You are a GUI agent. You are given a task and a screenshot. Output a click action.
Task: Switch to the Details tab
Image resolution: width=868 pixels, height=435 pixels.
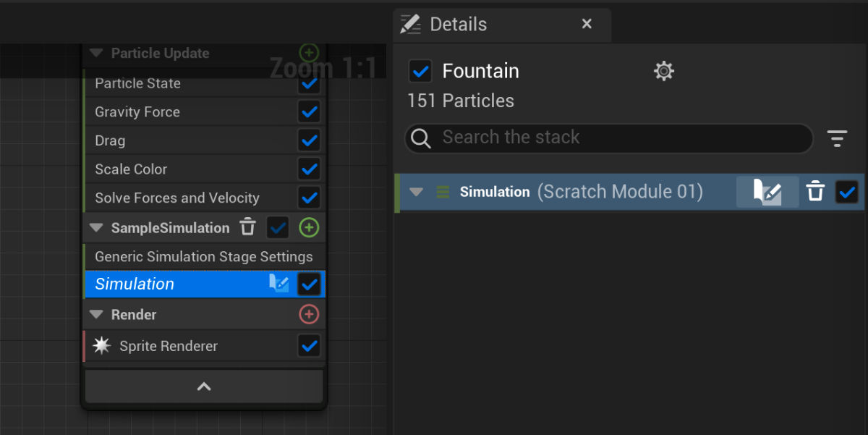point(457,25)
